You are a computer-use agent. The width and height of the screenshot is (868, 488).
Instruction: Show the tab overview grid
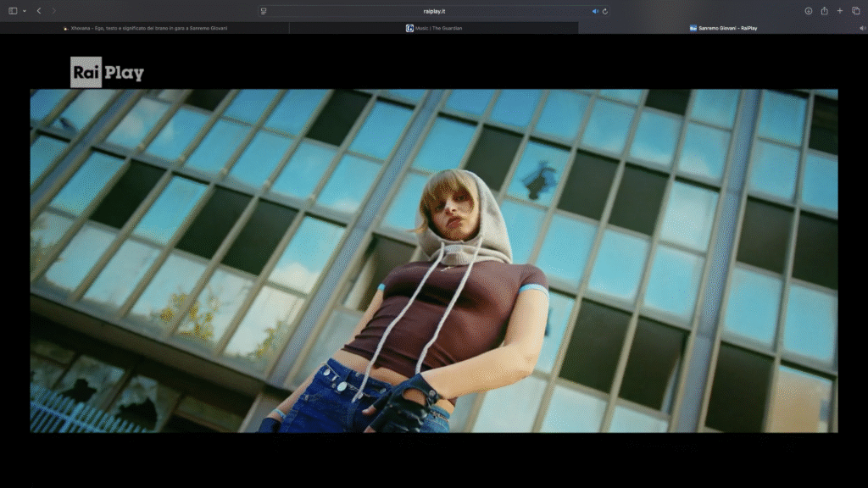pyautogui.click(x=854, y=11)
